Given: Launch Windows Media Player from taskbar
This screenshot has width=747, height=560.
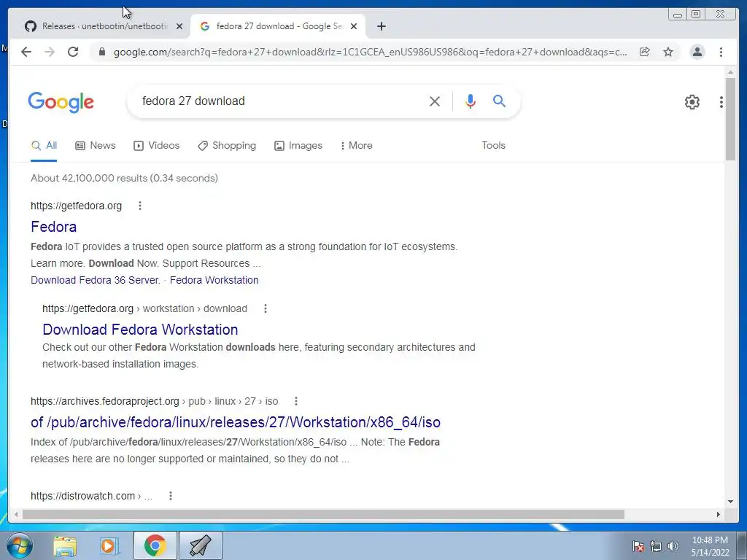Looking at the screenshot, I should 109,546.
